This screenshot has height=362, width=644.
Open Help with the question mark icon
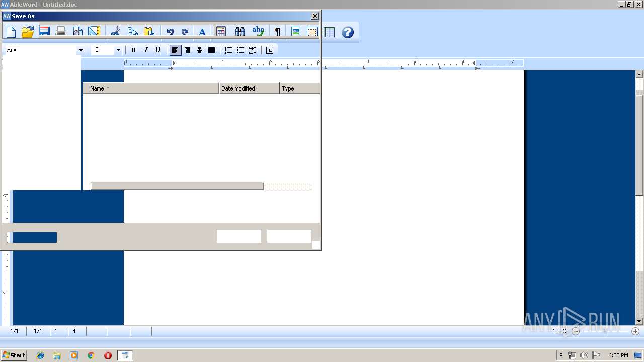(348, 32)
